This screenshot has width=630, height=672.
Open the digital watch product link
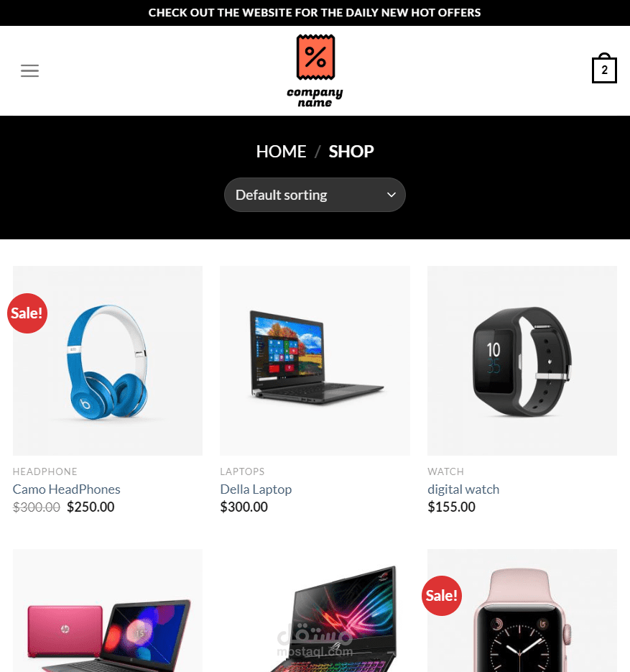[x=463, y=489]
